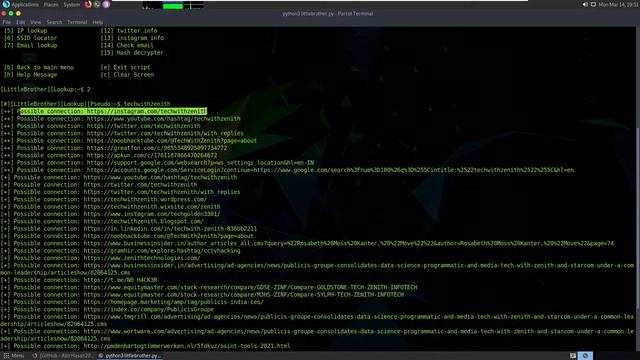The height and width of the screenshot is (360, 640).
Task: Click the Pseudo prompt line 'techwithzenith'
Action: point(85,104)
